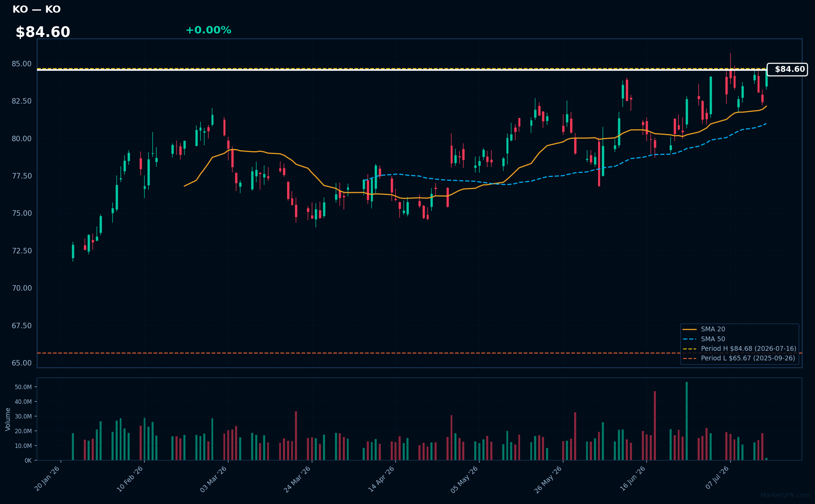Click the 75.00 price axis label
Screen dimensions: 815x504
[22, 213]
